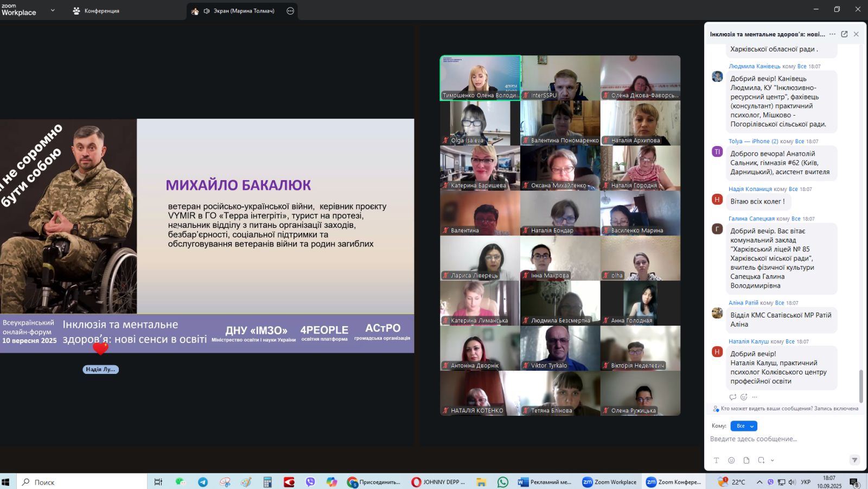Click the text formatting T icon
This screenshot has width=868, height=489.
coord(716,460)
